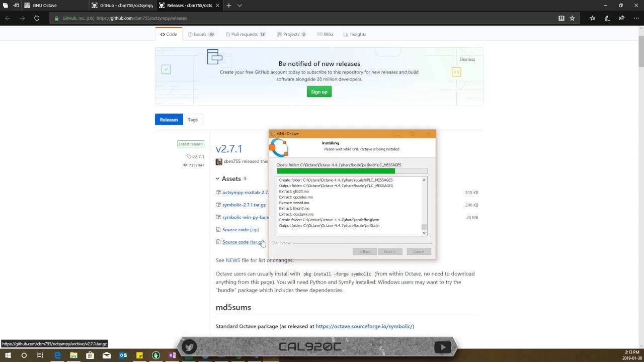This screenshot has width=644, height=362.
Task: Open a new browser tab
Action: pyautogui.click(x=228, y=6)
